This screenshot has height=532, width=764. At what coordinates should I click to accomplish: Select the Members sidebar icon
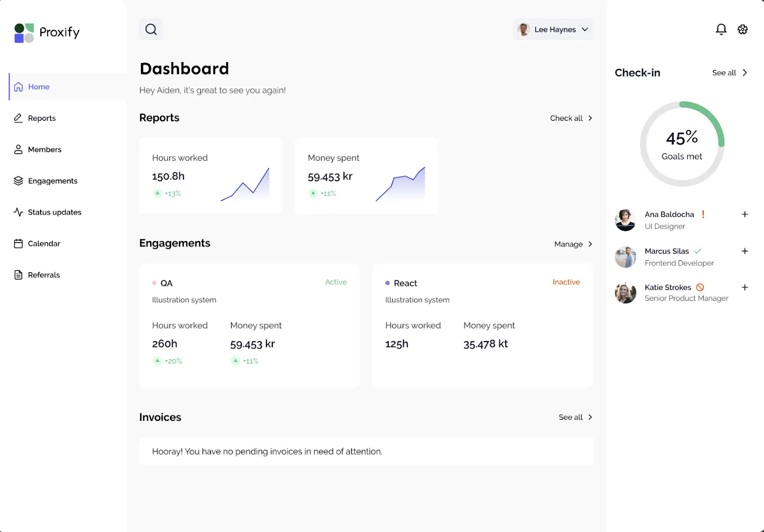(x=18, y=149)
